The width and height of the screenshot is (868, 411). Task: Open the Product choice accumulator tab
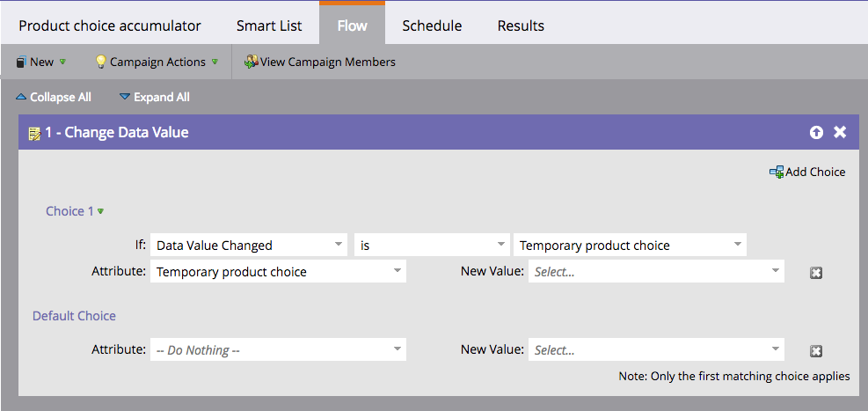(110, 26)
